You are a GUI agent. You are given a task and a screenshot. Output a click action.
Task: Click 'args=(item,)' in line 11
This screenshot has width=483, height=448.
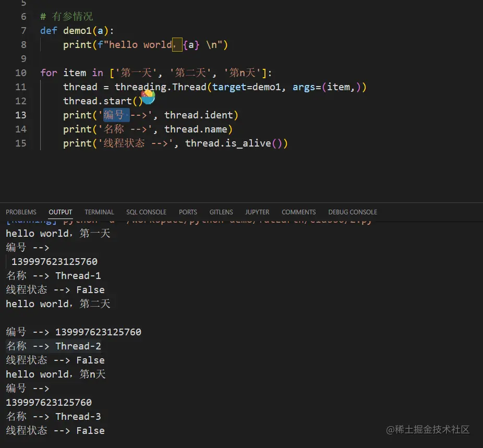point(327,87)
